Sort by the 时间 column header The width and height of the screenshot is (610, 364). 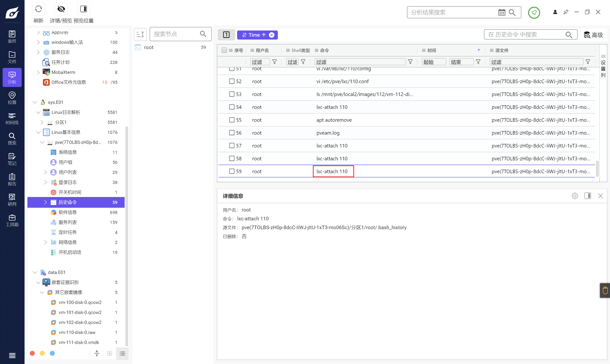point(432,50)
